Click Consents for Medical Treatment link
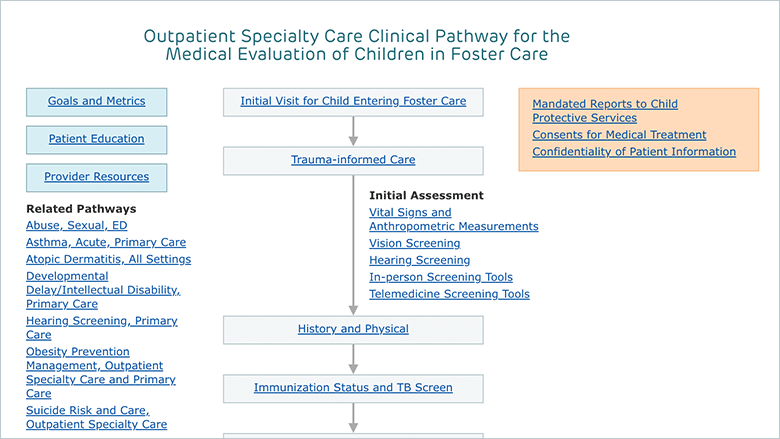Viewport: 780px width, 439px height. [619, 135]
